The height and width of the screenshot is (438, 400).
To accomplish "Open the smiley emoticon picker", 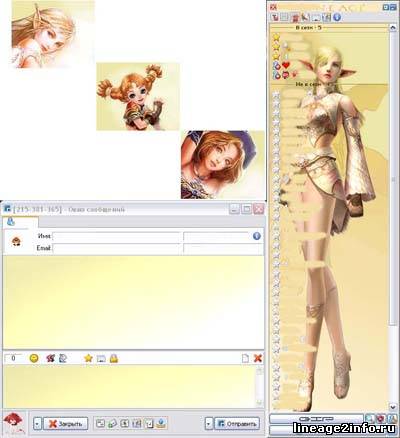I will pyautogui.click(x=34, y=358).
